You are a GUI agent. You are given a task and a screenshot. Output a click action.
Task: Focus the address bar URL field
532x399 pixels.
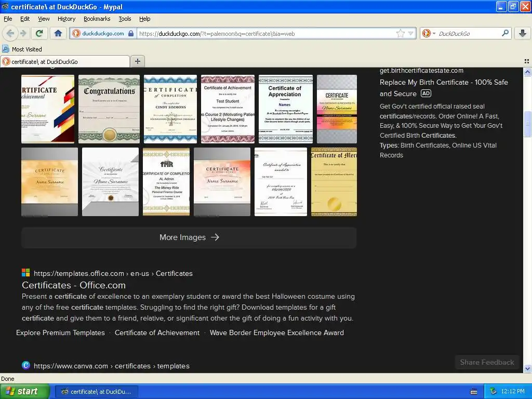(x=267, y=34)
